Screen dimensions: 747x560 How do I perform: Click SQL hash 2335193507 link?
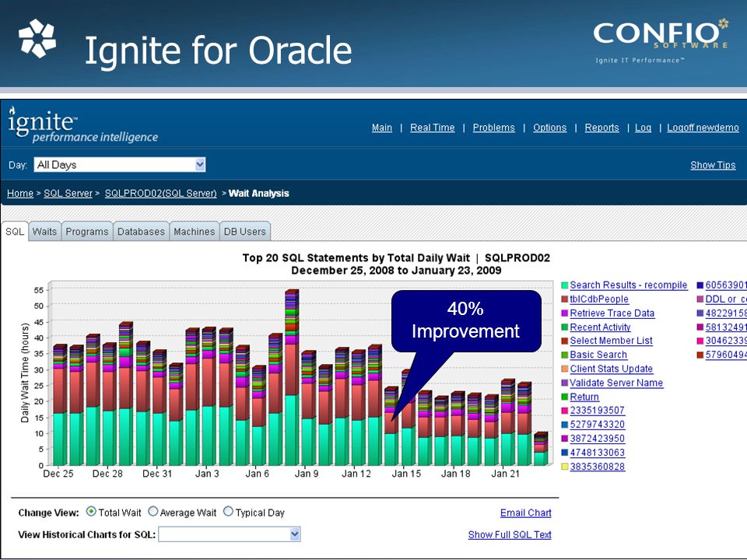click(x=597, y=411)
